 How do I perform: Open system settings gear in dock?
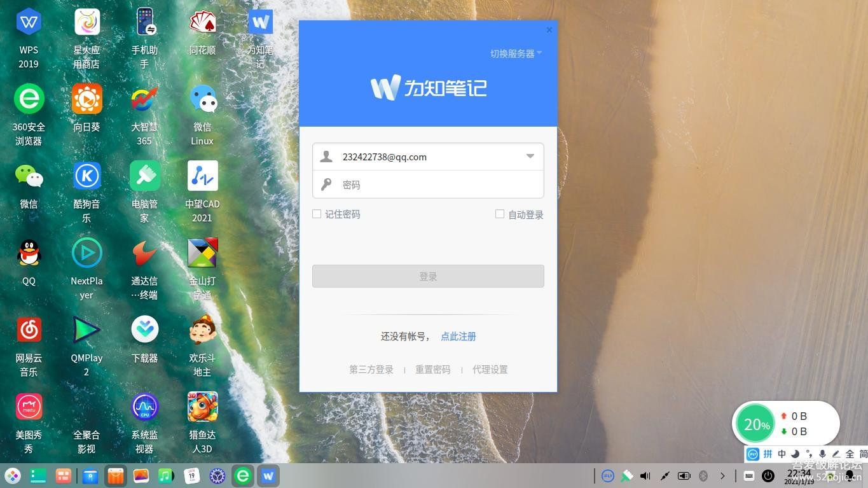point(217,475)
